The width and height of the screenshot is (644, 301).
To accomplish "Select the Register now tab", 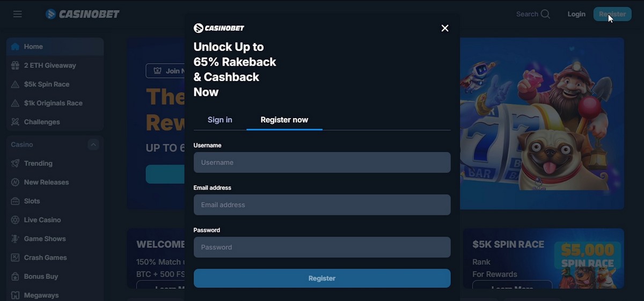I will pos(284,120).
